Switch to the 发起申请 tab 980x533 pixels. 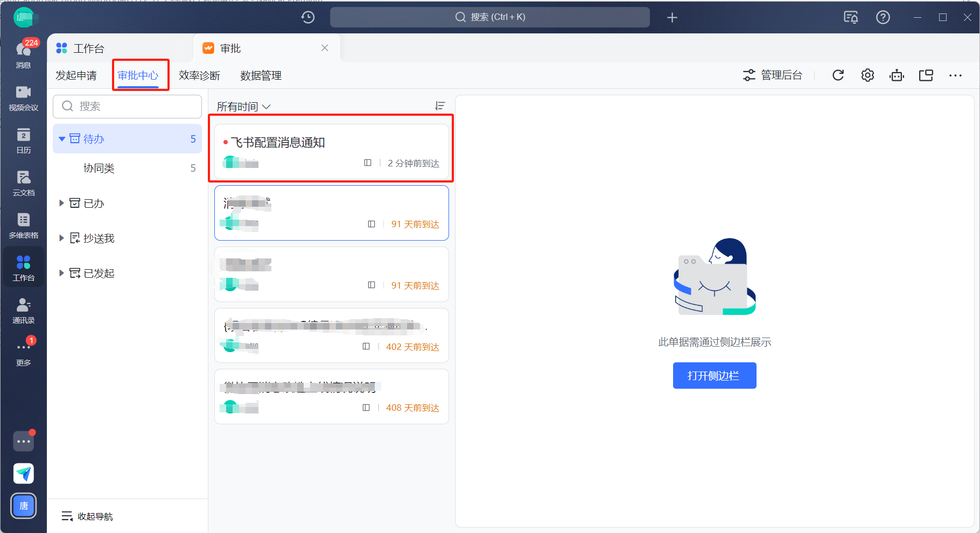[x=76, y=75]
